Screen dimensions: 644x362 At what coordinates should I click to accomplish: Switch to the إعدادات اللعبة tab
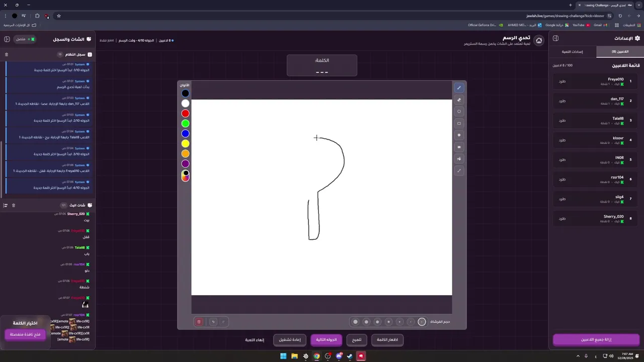pyautogui.click(x=573, y=51)
